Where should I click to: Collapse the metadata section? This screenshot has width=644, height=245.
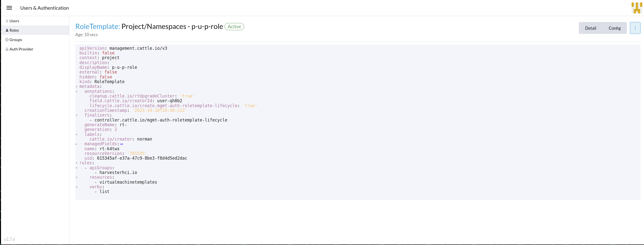point(77,87)
